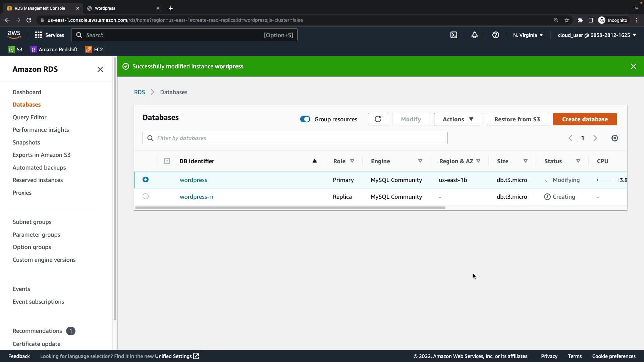This screenshot has height=362, width=644.
Task: Open the cloud_user account menu
Action: pos(597,35)
